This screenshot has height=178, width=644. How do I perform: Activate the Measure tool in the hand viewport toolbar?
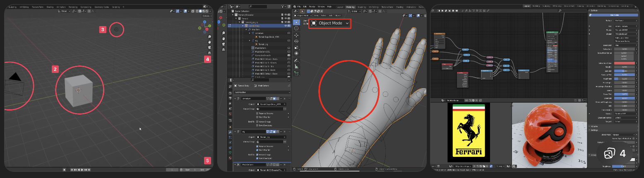point(296,66)
